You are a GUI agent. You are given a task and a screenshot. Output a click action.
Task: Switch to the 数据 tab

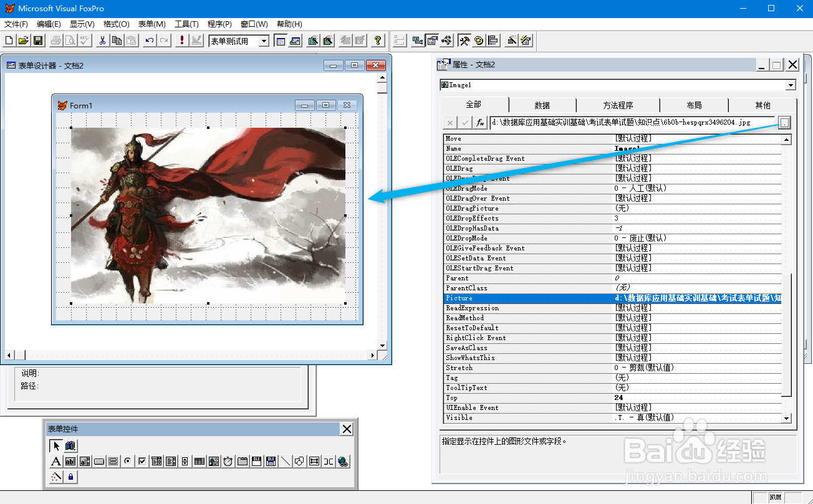tap(542, 105)
